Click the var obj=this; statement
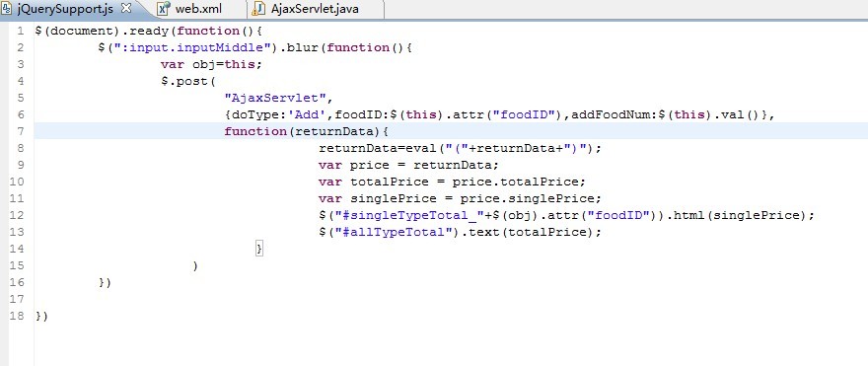 tap(211, 64)
